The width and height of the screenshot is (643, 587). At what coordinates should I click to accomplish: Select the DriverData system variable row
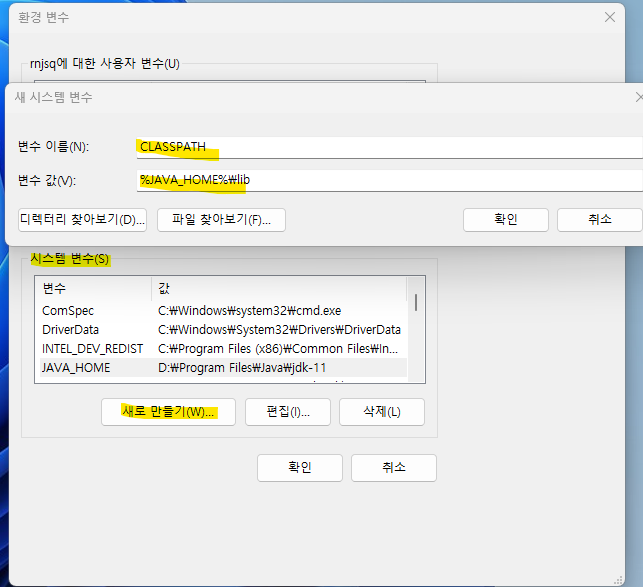click(221, 330)
